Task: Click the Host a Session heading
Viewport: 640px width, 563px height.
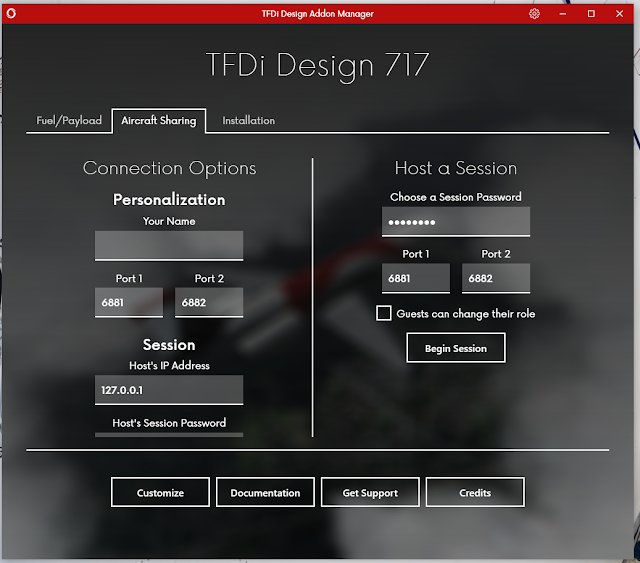Action: coord(456,168)
